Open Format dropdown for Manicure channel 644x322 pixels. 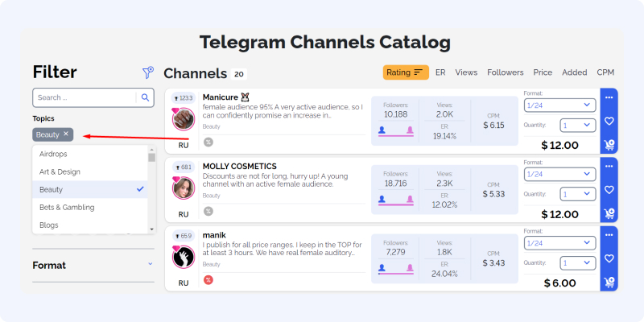tap(559, 105)
